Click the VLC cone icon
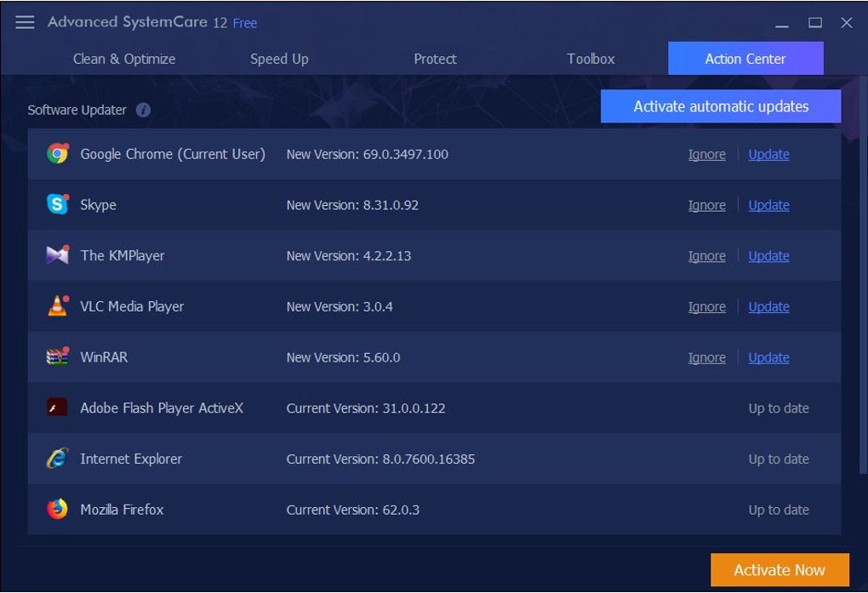The height and width of the screenshot is (593, 868). [x=58, y=306]
